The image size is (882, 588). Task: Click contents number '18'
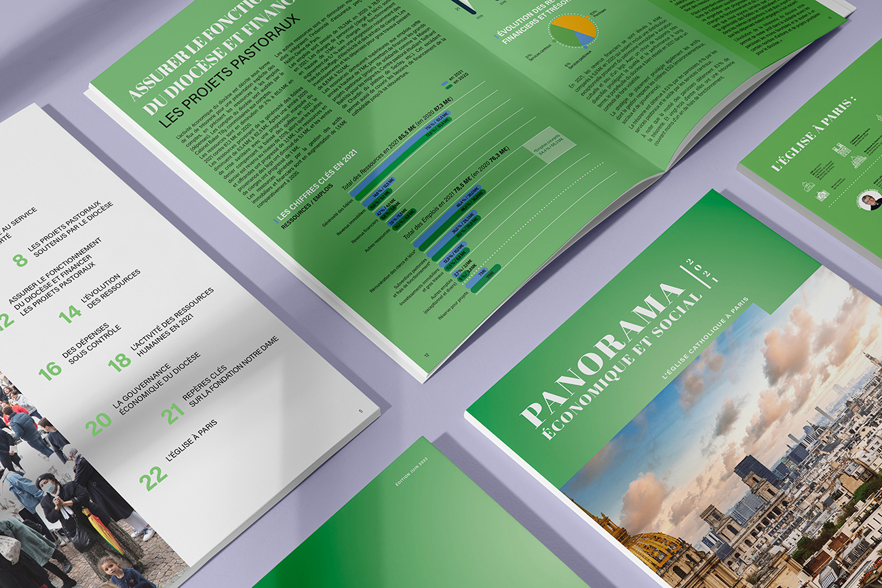click(x=119, y=361)
